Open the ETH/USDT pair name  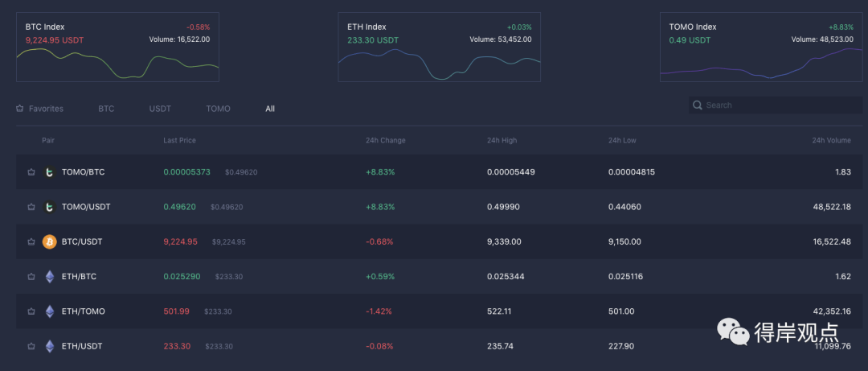(x=82, y=347)
